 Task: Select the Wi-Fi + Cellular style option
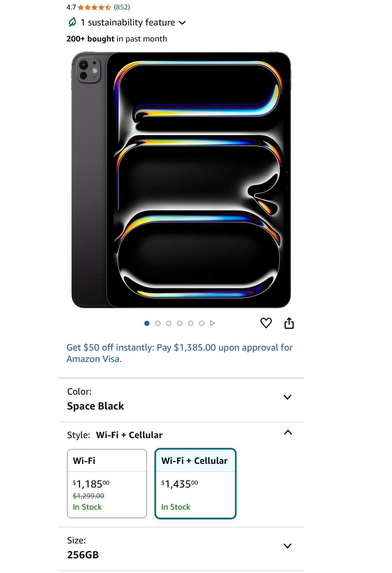point(195,483)
